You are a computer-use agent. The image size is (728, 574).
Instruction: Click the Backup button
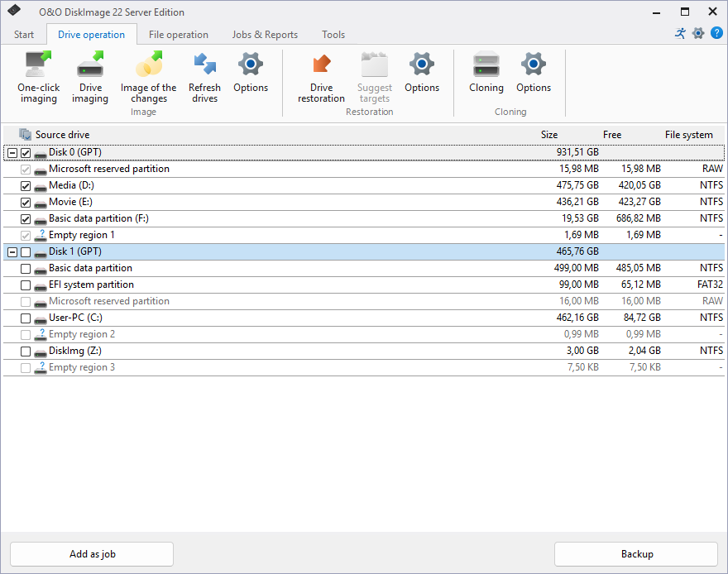pyautogui.click(x=636, y=554)
